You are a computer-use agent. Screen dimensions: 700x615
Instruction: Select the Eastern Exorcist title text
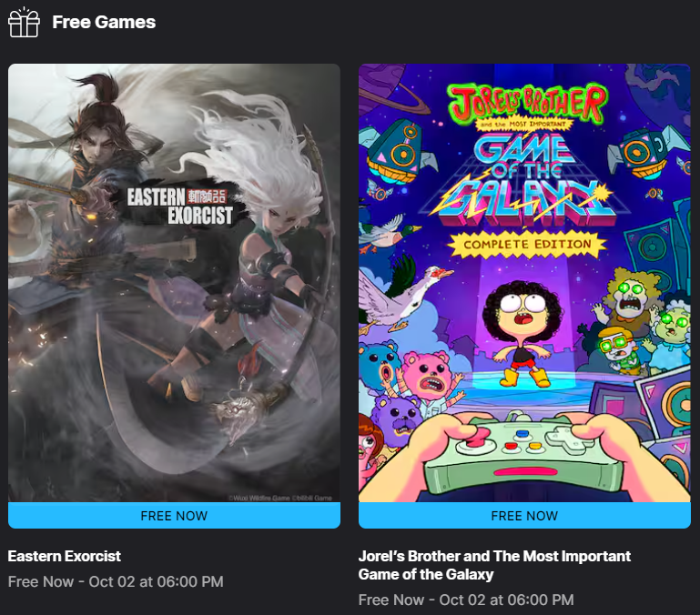point(65,556)
